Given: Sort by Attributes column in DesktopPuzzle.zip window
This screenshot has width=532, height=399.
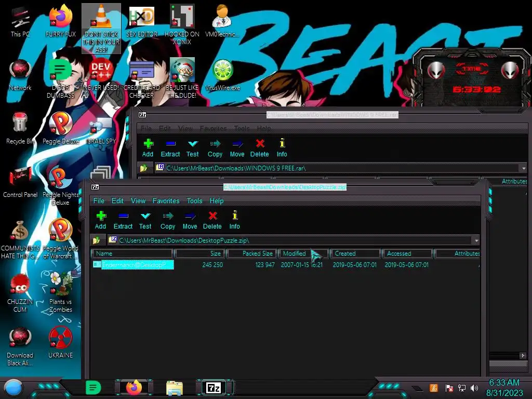Looking at the screenshot, I should pyautogui.click(x=457, y=254).
